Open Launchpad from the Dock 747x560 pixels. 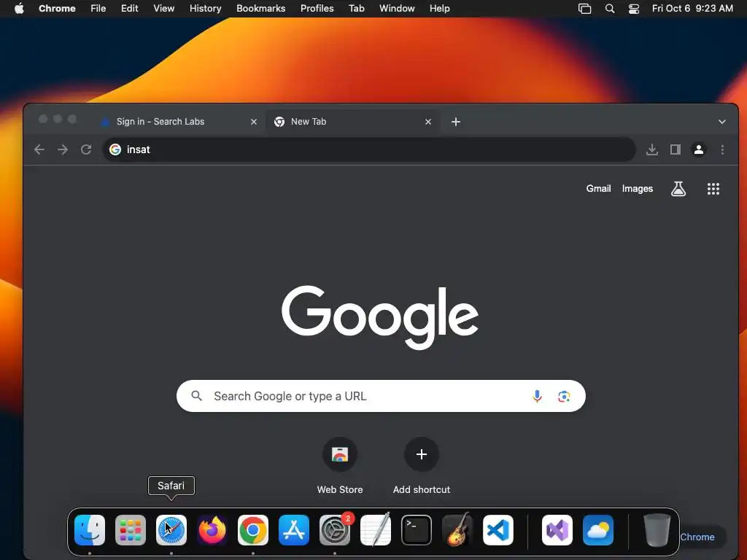coord(131,530)
